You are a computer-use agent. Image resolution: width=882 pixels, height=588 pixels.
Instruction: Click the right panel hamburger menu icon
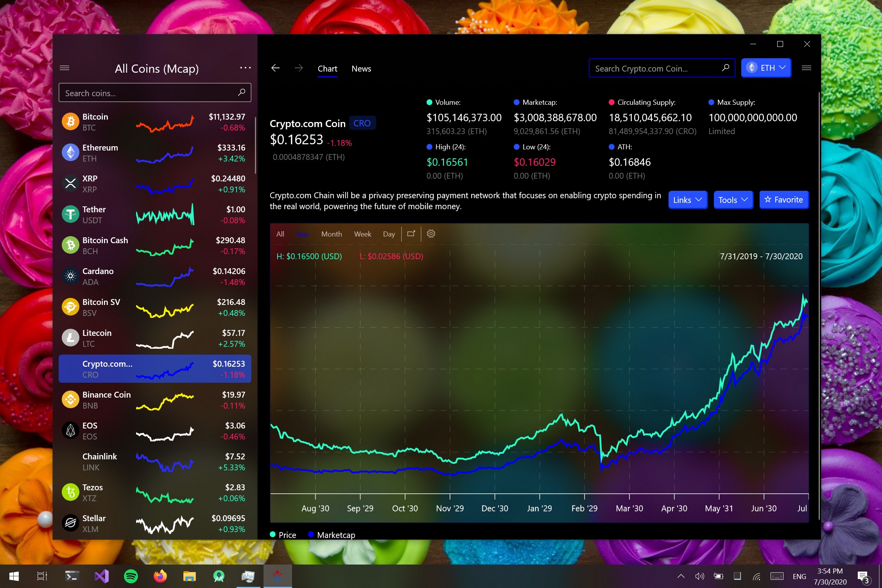806,68
